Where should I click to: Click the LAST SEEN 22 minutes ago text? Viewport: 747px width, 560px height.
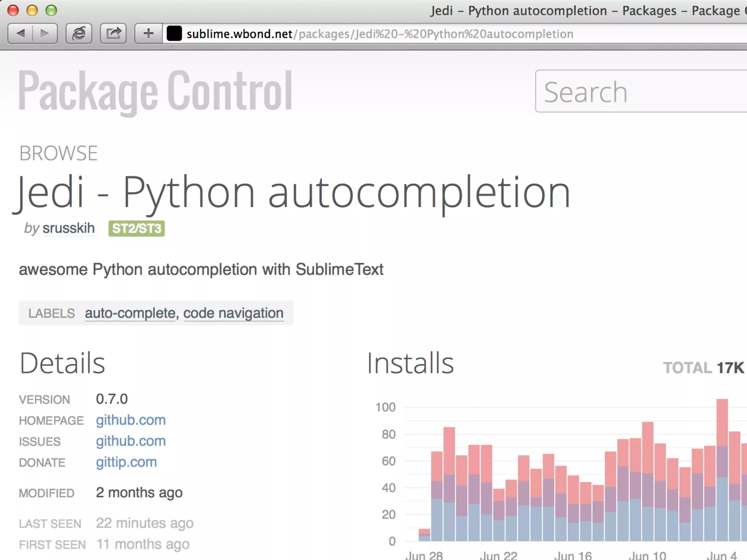[x=144, y=523]
